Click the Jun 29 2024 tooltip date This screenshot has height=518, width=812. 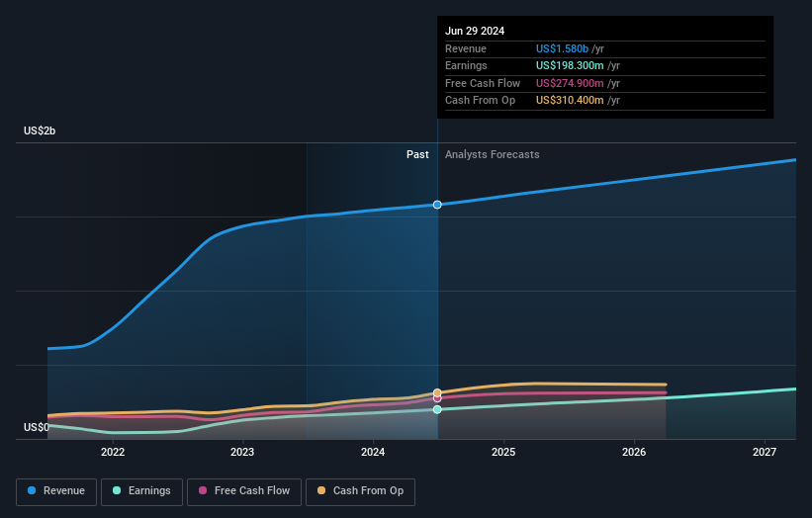pos(475,31)
